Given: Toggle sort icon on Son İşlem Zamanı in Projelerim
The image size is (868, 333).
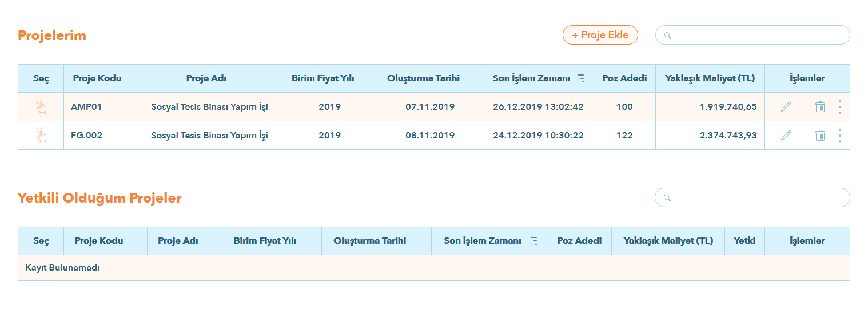Looking at the screenshot, I should 581,79.
